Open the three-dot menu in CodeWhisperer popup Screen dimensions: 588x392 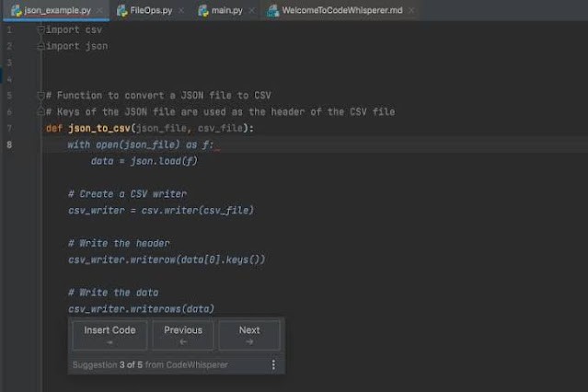tap(273, 364)
